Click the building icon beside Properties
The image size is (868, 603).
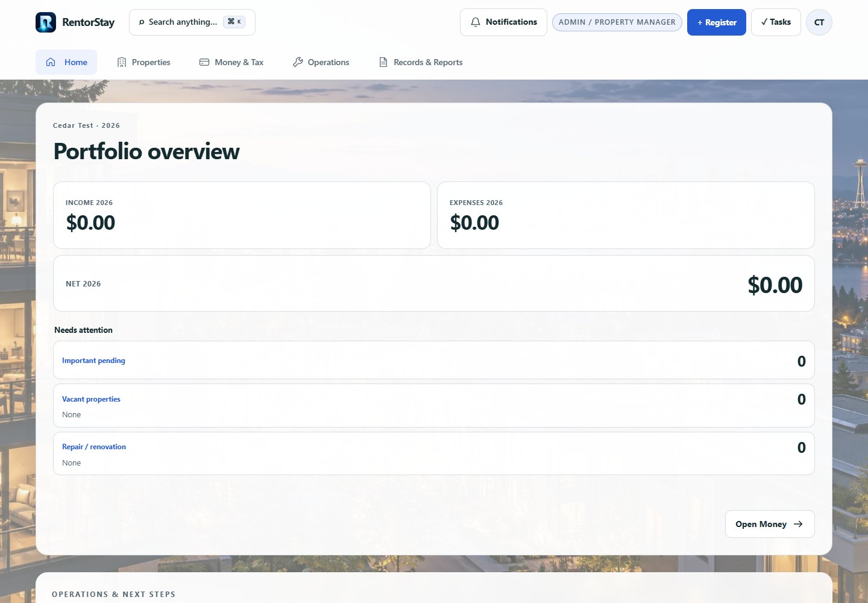[x=122, y=62]
